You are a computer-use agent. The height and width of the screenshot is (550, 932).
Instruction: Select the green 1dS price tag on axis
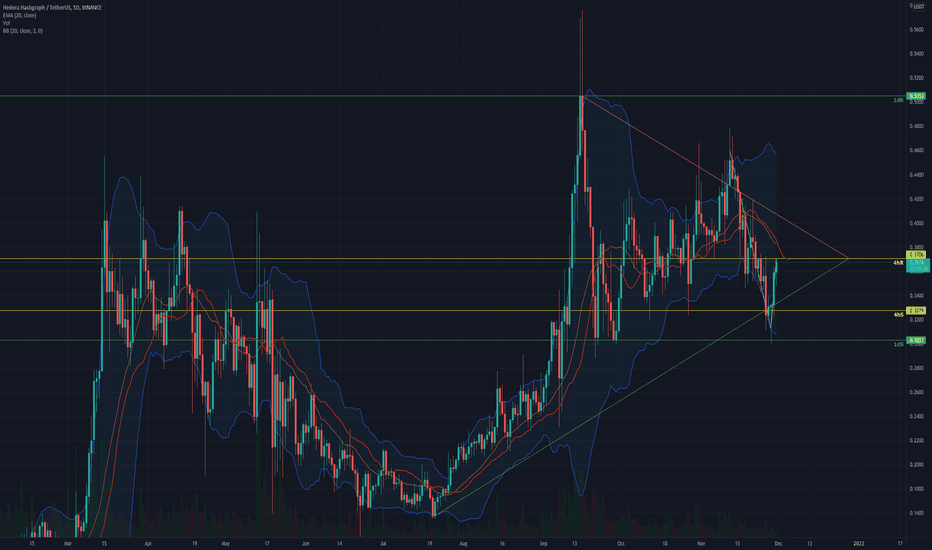(916, 340)
